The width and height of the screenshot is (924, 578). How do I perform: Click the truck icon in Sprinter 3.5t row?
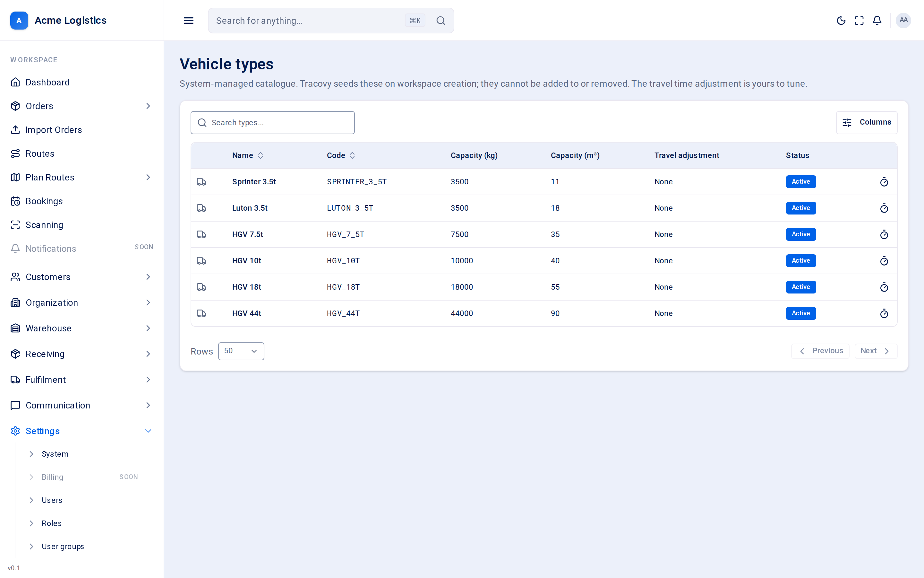pos(201,182)
